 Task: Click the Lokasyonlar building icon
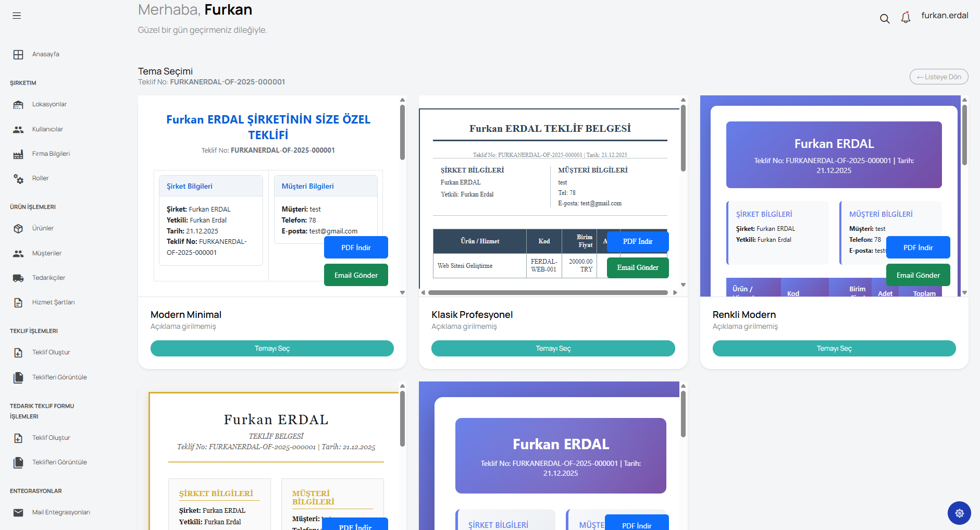point(18,105)
